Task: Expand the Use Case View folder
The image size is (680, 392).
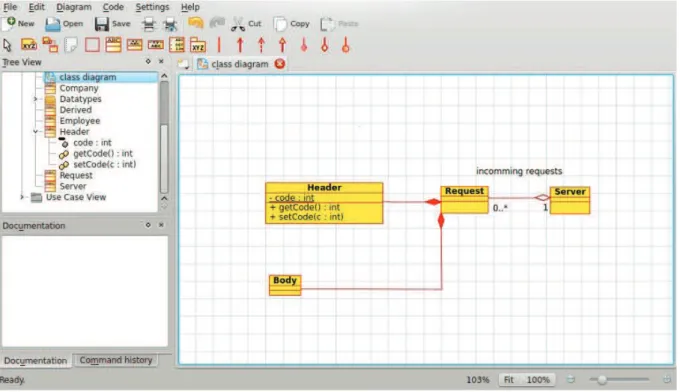Action: tap(22, 197)
